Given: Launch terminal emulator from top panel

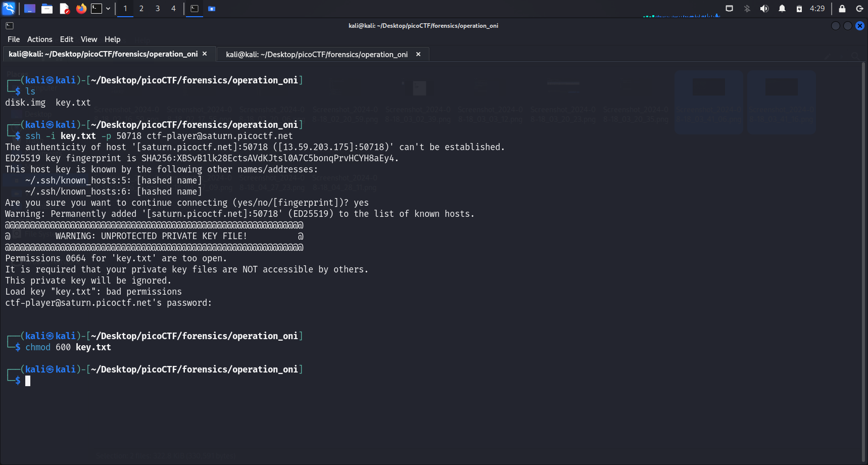Looking at the screenshot, I should point(97,9).
